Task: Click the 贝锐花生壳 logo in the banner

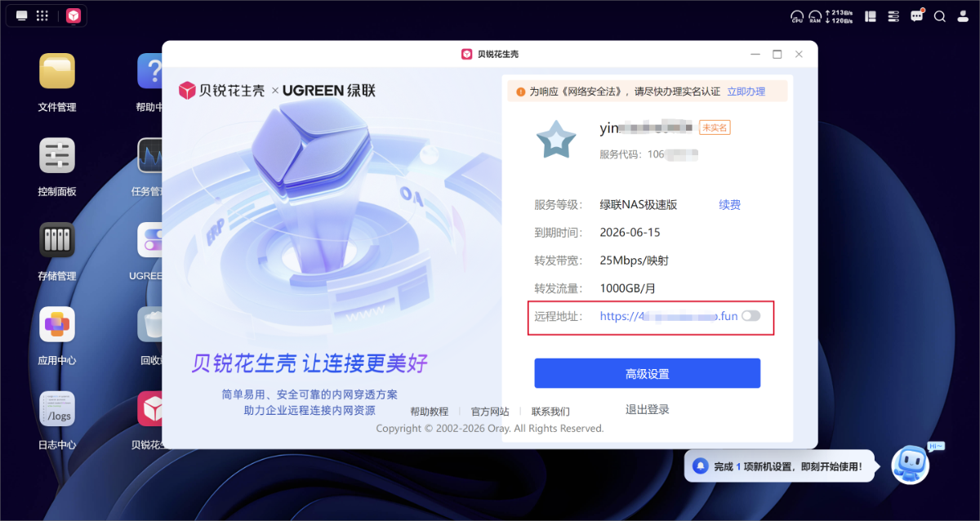Action: [221, 90]
